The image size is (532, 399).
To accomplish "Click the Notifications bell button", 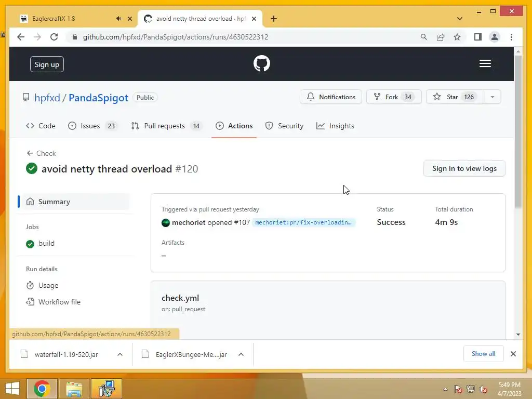I will click(x=331, y=97).
